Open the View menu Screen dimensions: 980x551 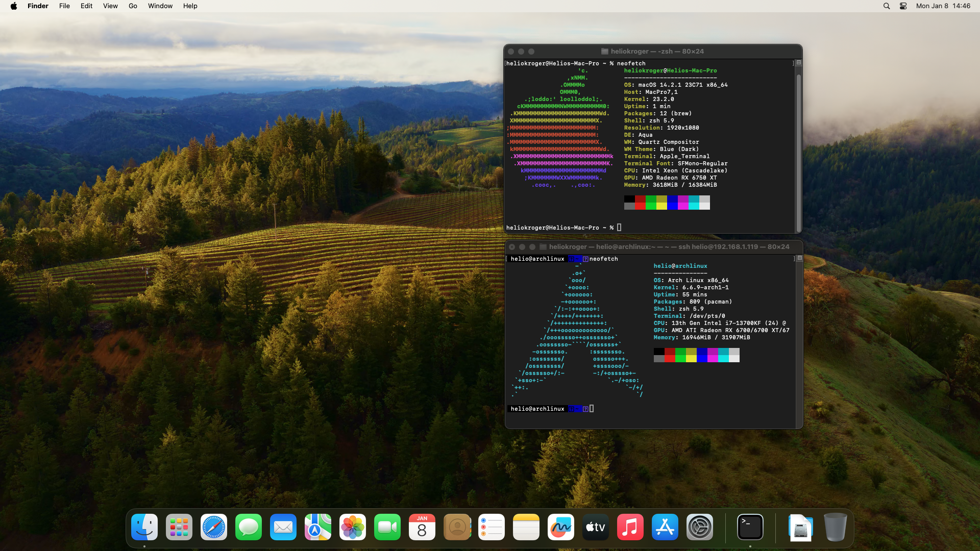pyautogui.click(x=110, y=6)
